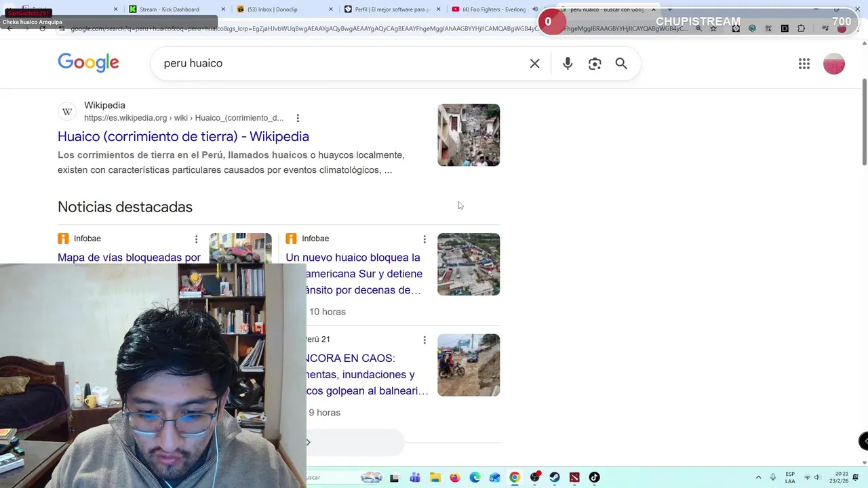Open 'Huaico (corrimiento de tierra) - Wikipedia' link
Image resolution: width=868 pixels, height=488 pixels.
(183, 136)
